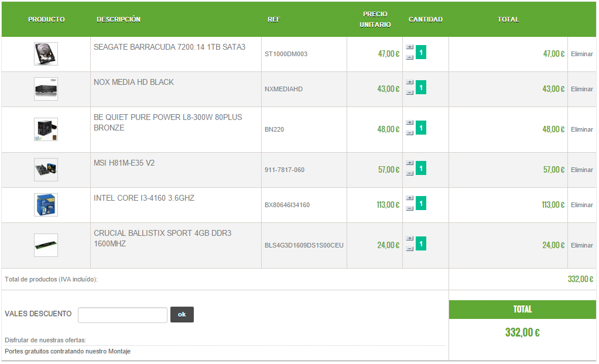Click the DESCRIPCIÓN column header

point(118,19)
